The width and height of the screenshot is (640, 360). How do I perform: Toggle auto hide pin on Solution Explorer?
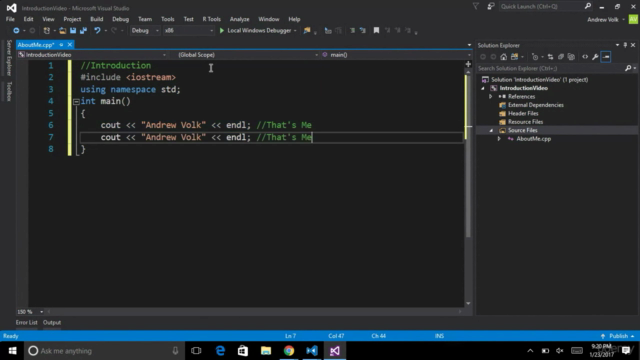[x=625, y=45]
